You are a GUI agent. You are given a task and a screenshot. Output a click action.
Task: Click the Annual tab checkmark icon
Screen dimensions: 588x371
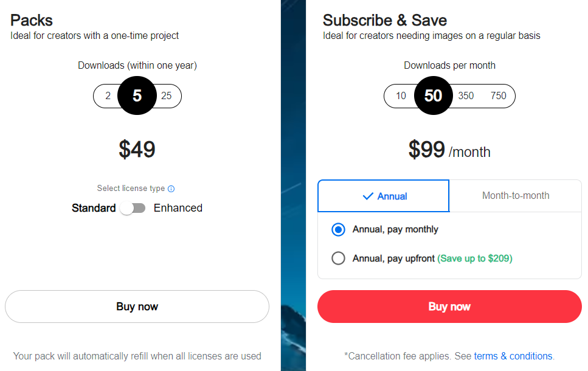[368, 196]
